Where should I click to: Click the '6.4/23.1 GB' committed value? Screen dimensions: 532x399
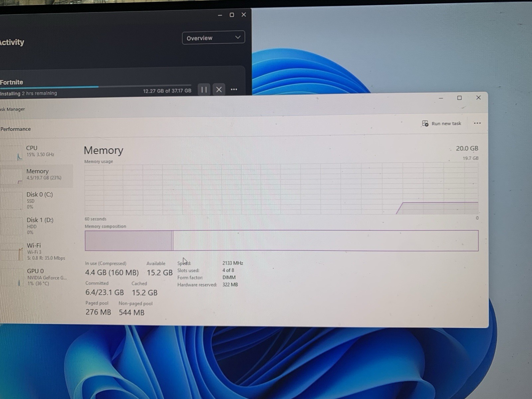click(x=104, y=293)
